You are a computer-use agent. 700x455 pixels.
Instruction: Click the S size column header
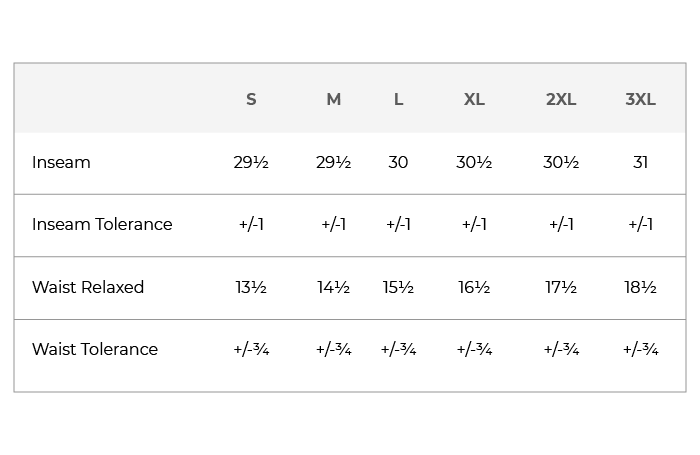point(251,99)
